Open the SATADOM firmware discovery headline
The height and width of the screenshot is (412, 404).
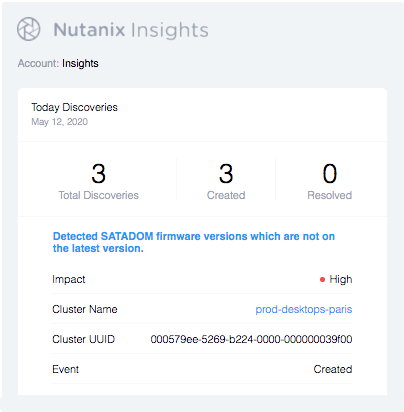[194, 242]
